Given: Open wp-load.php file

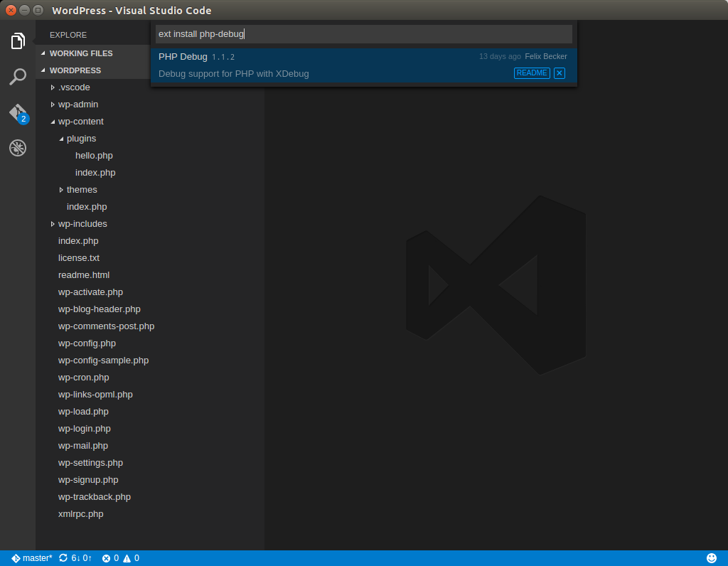Looking at the screenshot, I should click(83, 412).
